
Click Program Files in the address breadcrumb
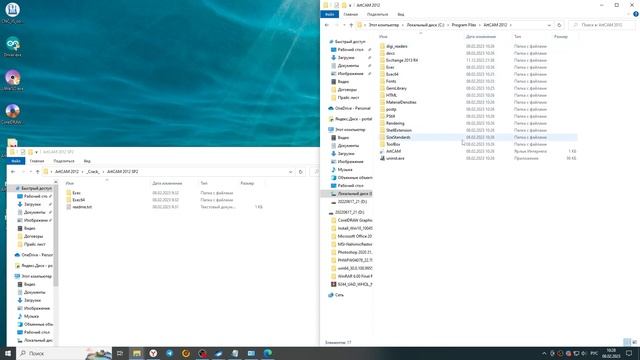[464, 25]
